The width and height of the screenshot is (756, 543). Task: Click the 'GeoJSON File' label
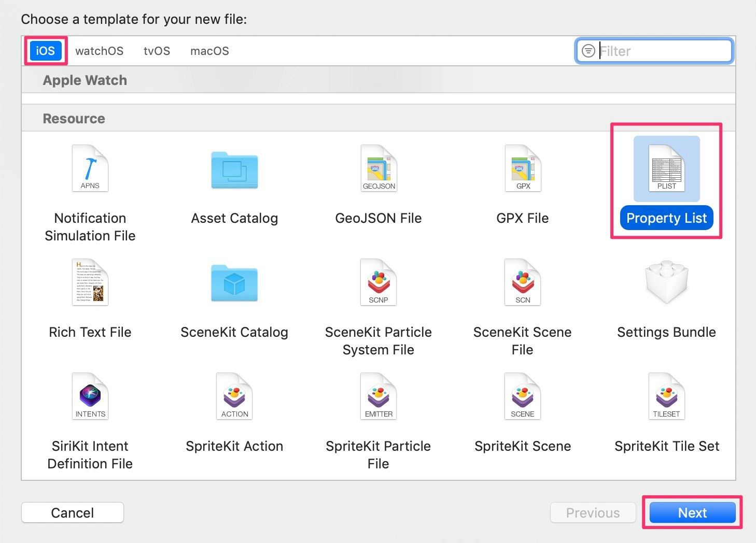pos(379,218)
